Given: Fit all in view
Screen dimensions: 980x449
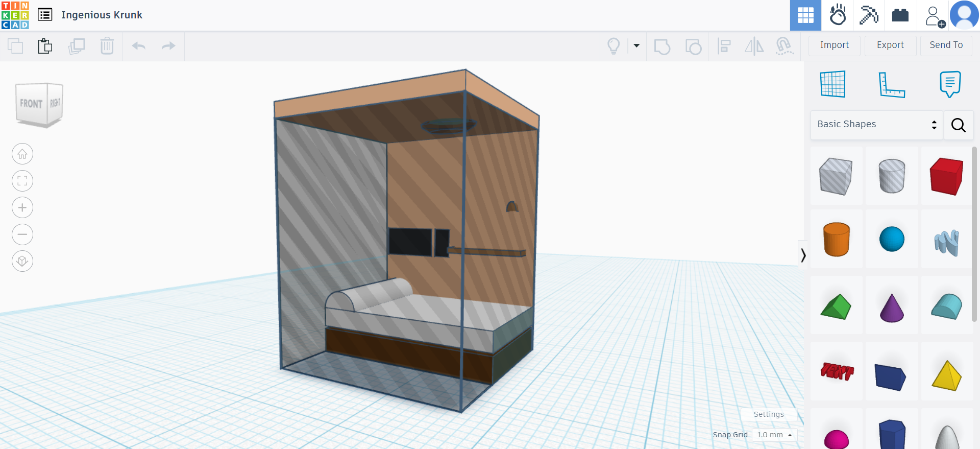Looking at the screenshot, I should (22, 181).
